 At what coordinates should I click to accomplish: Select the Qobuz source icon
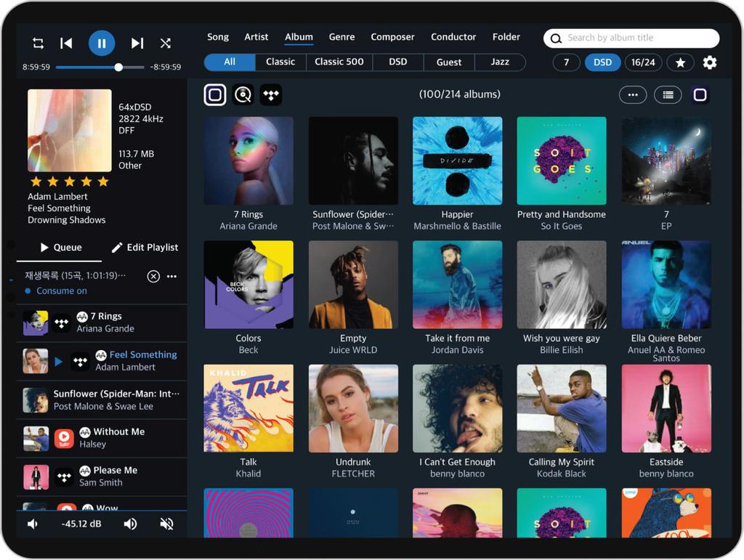(x=243, y=95)
